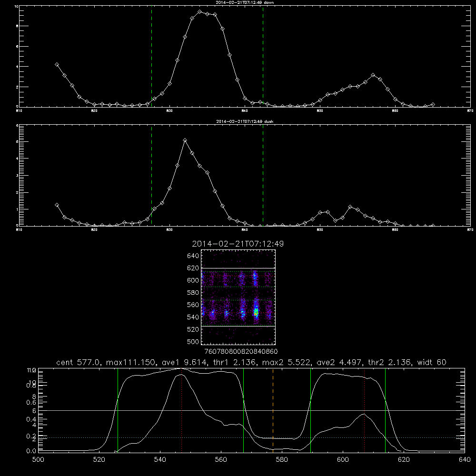The image size is (476, 476).
Task: Click the green vertical line near 526
Action: (x=118, y=410)
